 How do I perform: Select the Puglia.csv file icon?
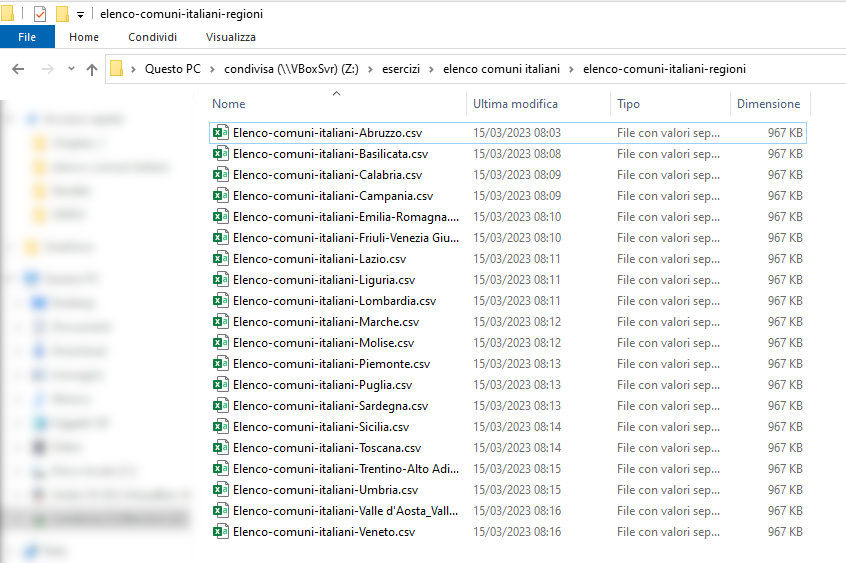(x=220, y=385)
